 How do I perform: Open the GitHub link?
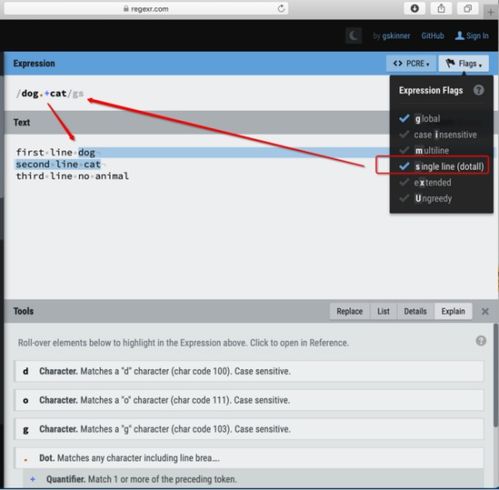pos(432,36)
